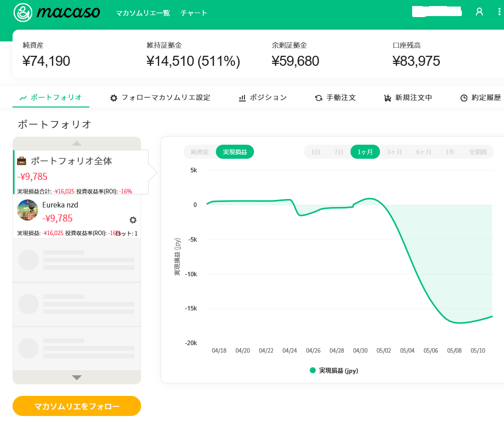Open the 約定履歴 tab
504x422 pixels.
(x=480, y=97)
